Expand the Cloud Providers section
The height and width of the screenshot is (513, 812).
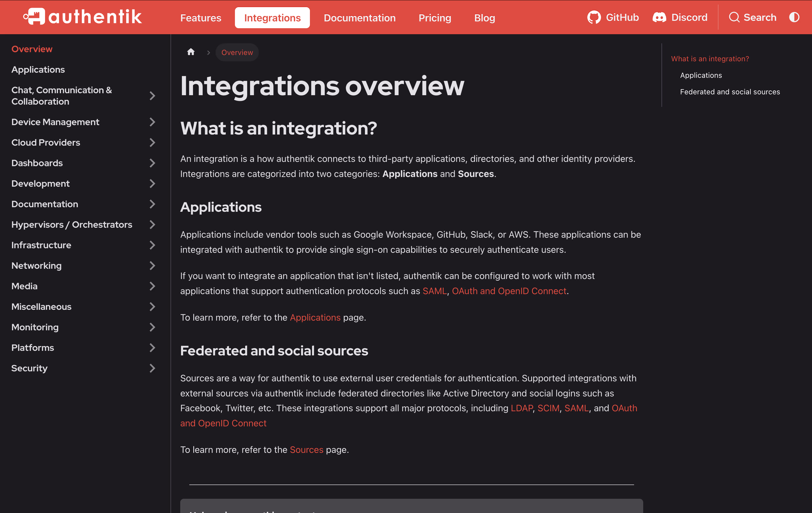pyautogui.click(x=153, y=142)
